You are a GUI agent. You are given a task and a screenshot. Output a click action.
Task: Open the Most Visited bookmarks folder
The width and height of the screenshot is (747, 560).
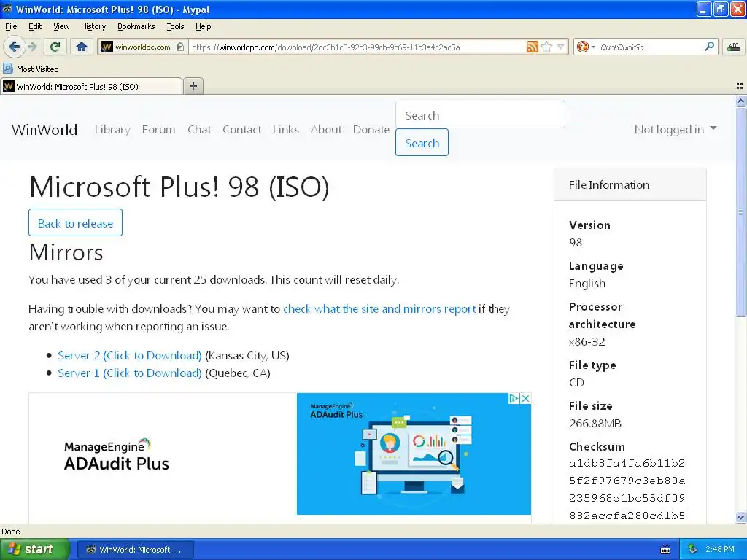click(31, 69)
